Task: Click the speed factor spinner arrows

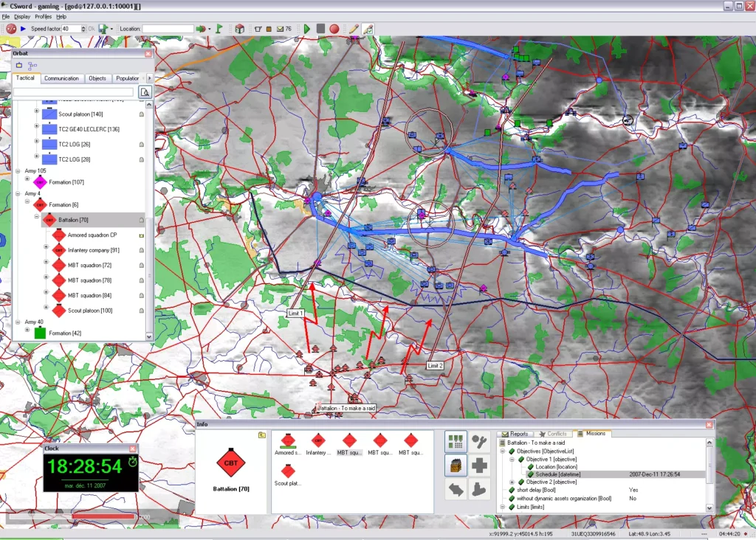Action: [x=83, y=29]
